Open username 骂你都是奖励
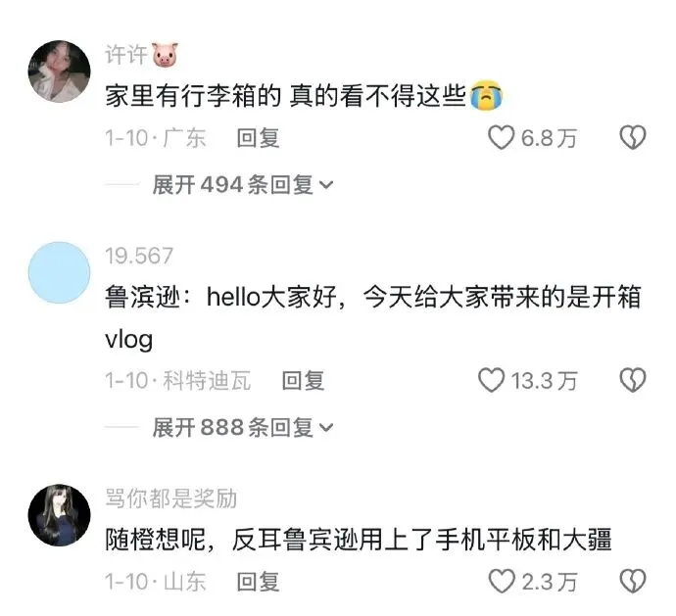 click(x=171, y=498)
